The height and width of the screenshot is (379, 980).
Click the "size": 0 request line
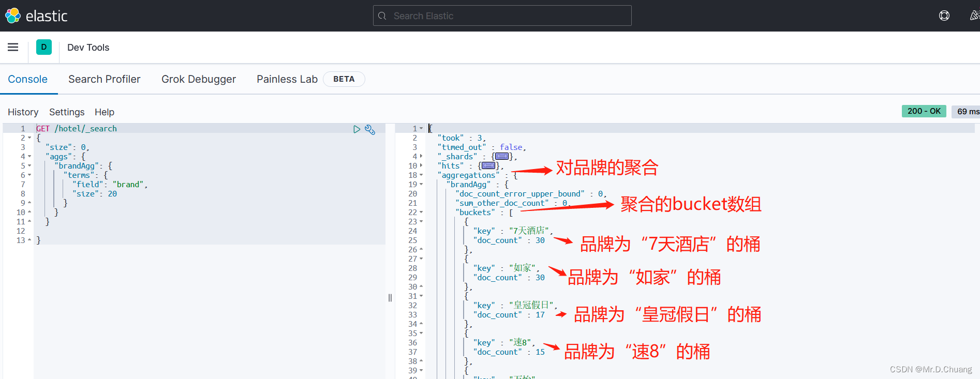coord(68,147)
